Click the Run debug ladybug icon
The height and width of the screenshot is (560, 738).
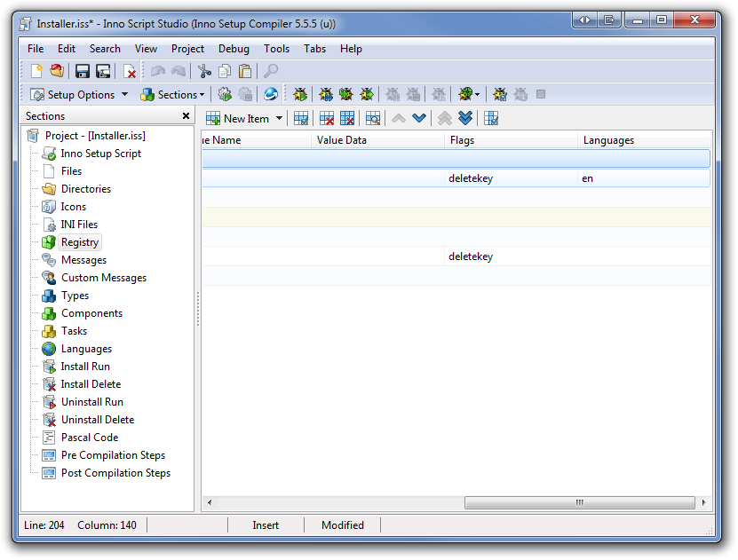click(x=300, y=94)
